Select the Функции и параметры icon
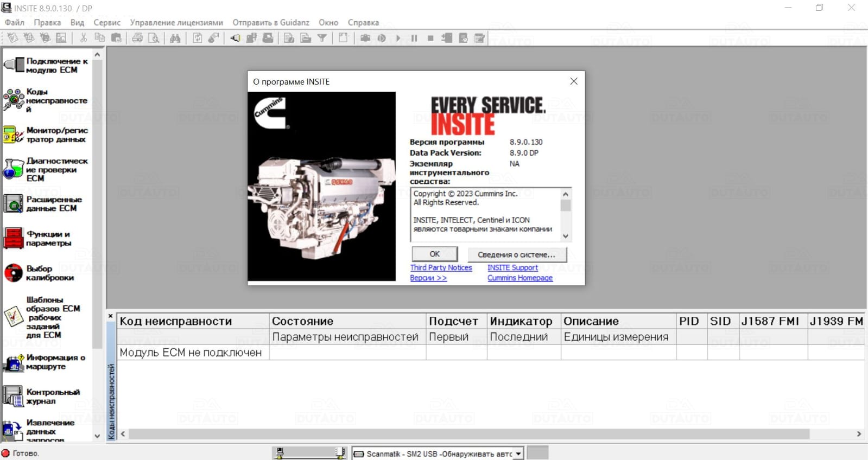This screenshot has height=460, width=868. [x=14, y=239]
